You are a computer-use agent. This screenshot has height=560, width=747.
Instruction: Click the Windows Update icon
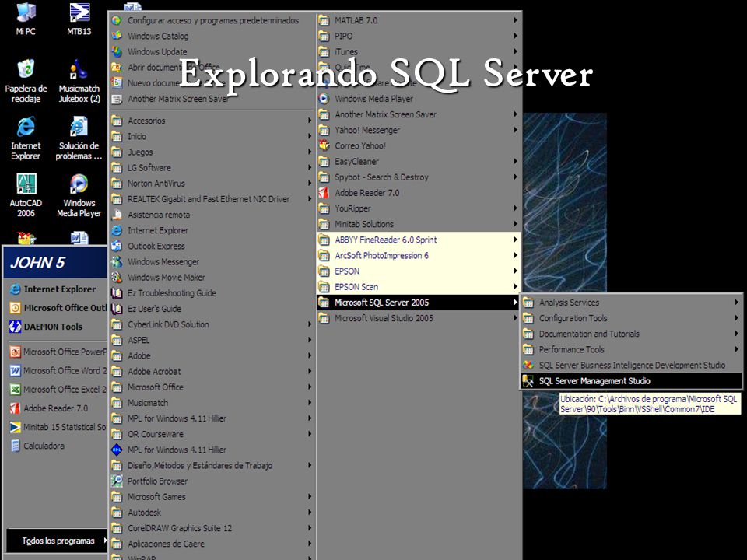(x=117, y=52)
